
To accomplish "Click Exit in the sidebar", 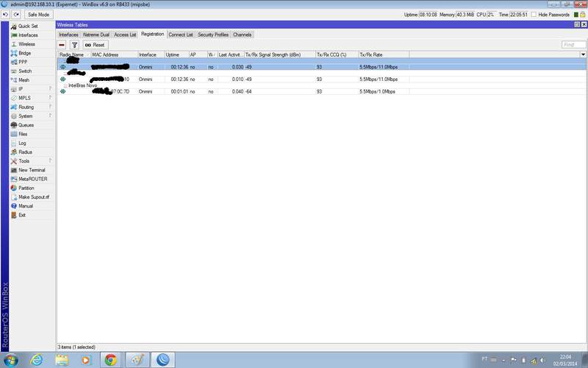I will point(22,215).
